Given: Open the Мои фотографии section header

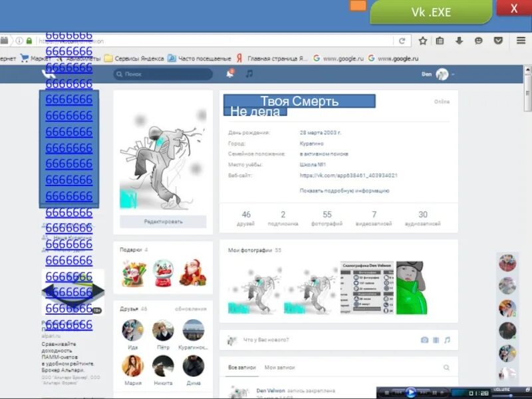Looking at the screenshot, I should coord(255,250).
